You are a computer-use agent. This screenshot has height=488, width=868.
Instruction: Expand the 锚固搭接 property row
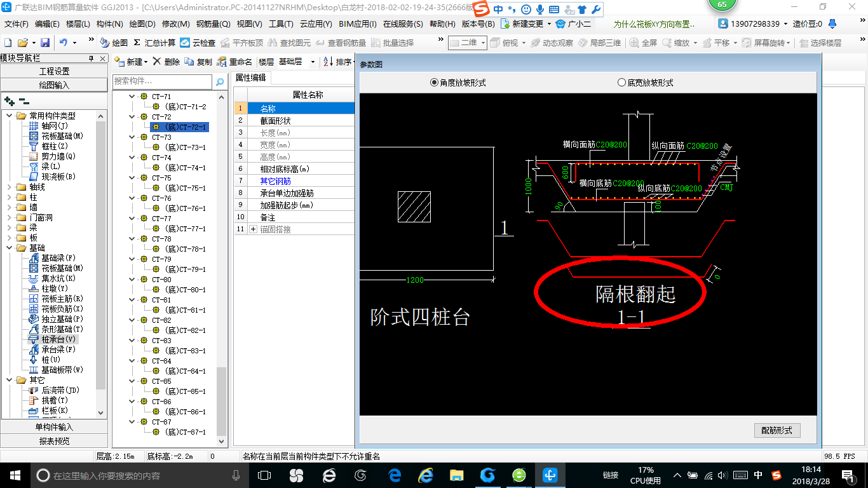[254, 229]
